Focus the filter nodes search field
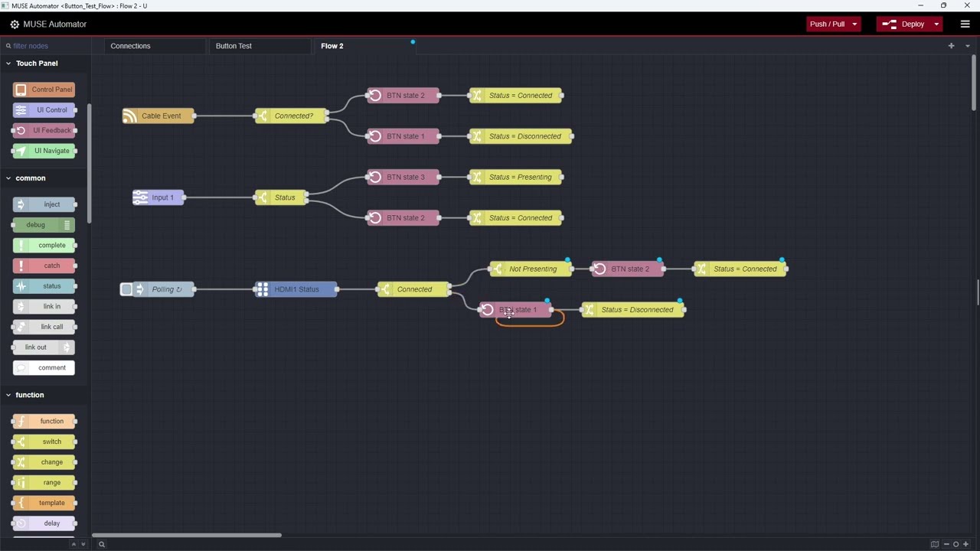 (x=47, y=46)
